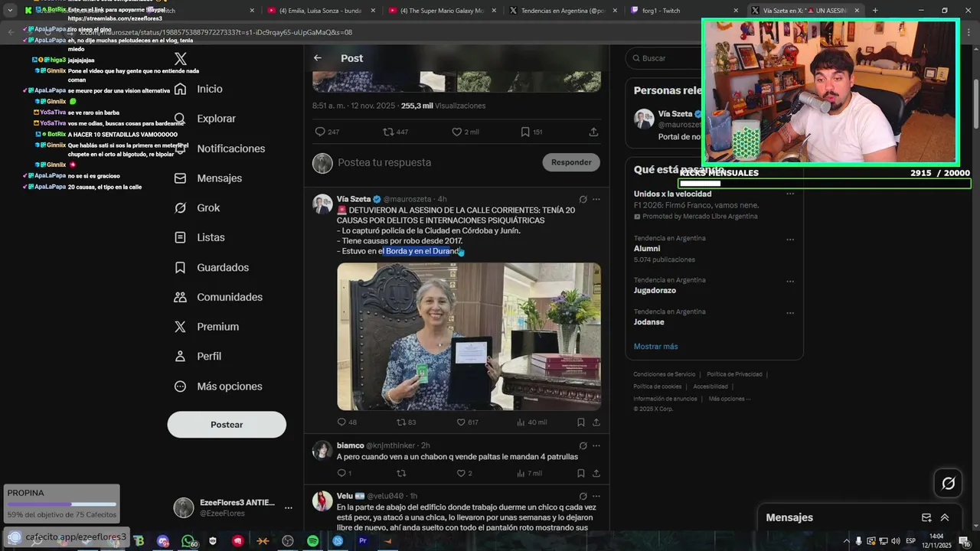This screenshot has height=551, width=980.
Task: Open Comunidades in the sidebar
Action: [218, 297]
